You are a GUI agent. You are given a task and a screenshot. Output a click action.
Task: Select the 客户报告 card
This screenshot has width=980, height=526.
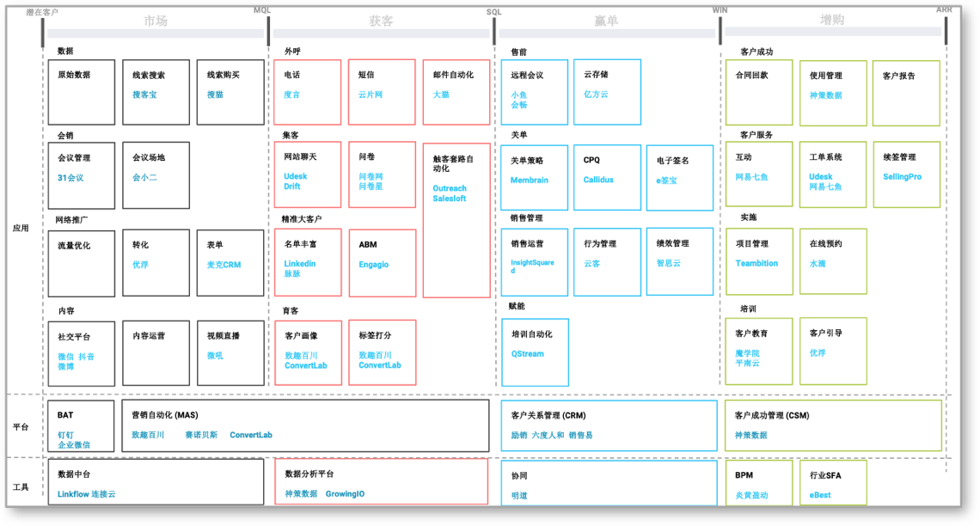tap(906, 93)
